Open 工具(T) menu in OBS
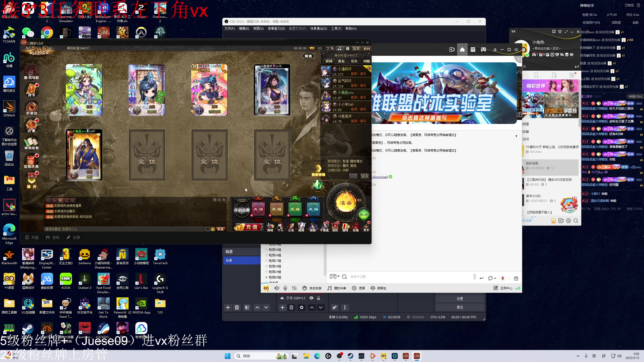 tap(336, 28)
